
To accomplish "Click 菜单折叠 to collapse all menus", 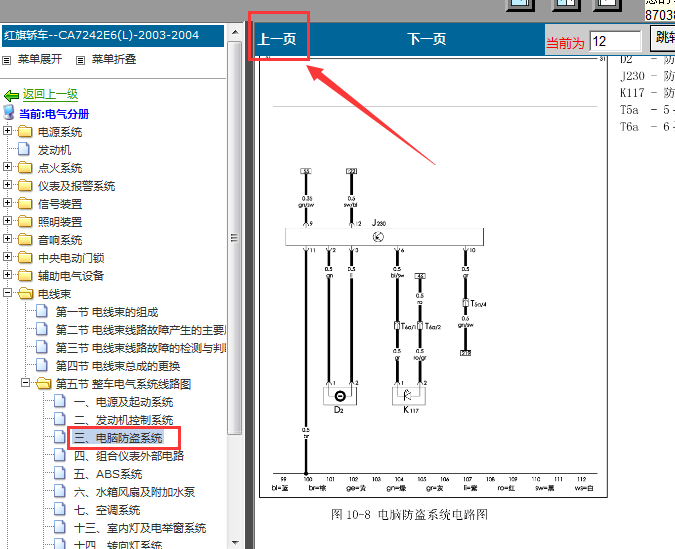I will (114, 59).
